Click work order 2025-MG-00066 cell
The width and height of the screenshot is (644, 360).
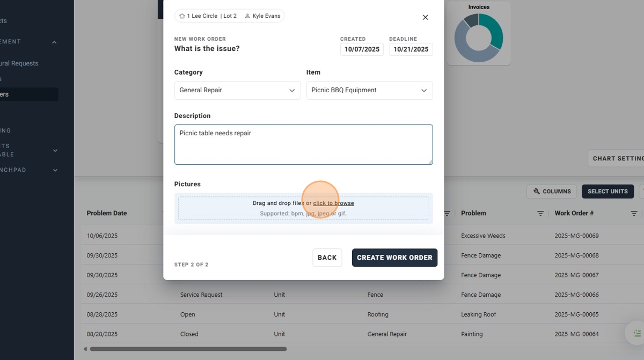576,295
